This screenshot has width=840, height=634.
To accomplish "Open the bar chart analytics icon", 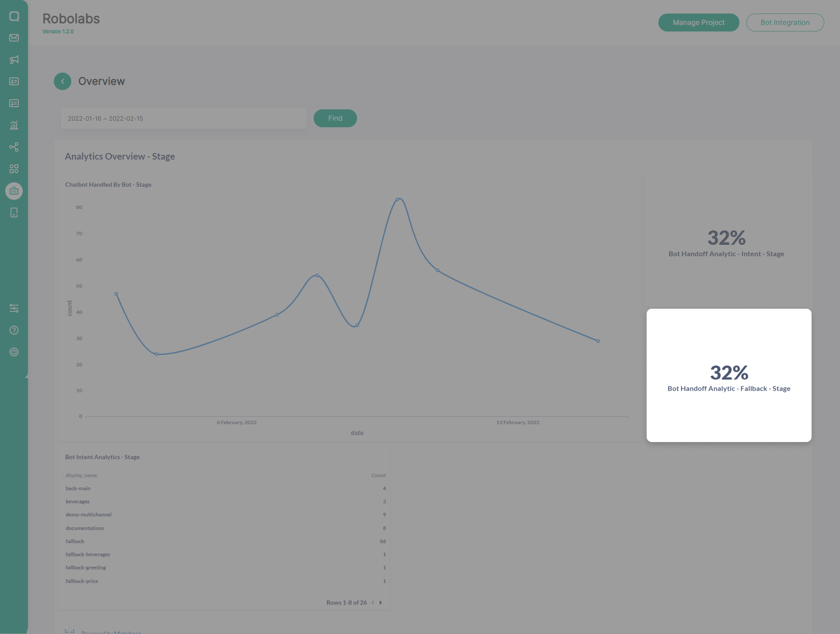I will [14, 125].
